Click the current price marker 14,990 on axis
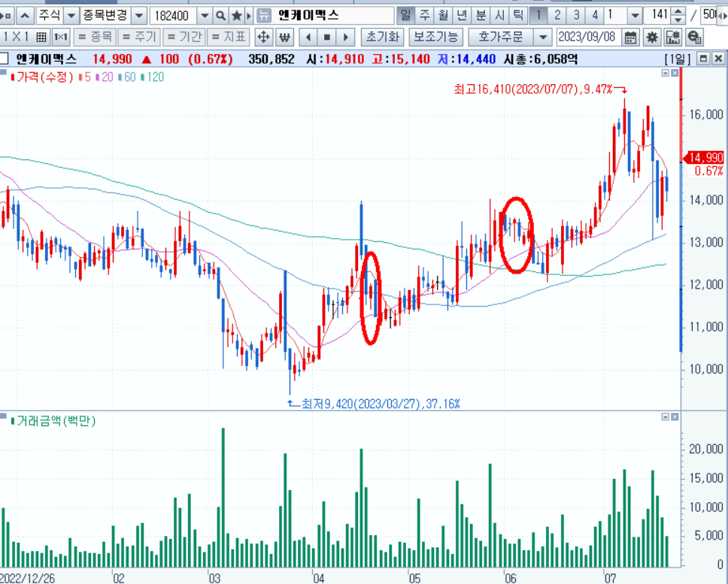Viewport: 728px width, 584px height. [705, 158]
